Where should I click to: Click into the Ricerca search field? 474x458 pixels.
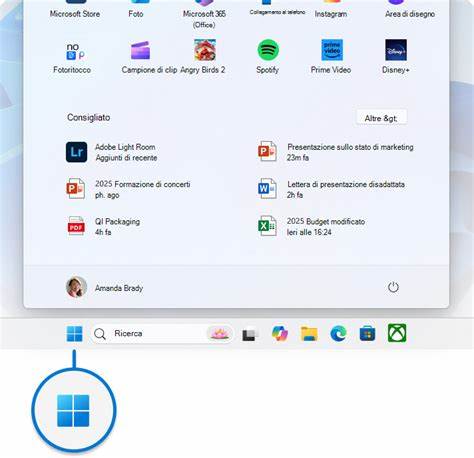pyautogui.click(x=161, y=333)
